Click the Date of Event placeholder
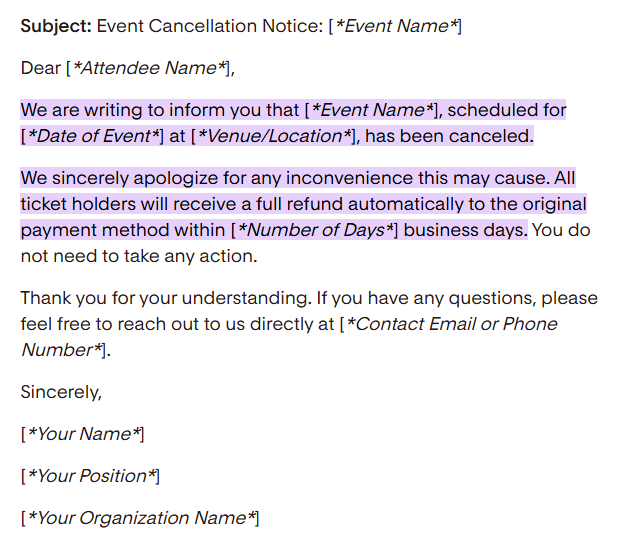The width and height of the screenshot is (638, 539). click(92, 136)
